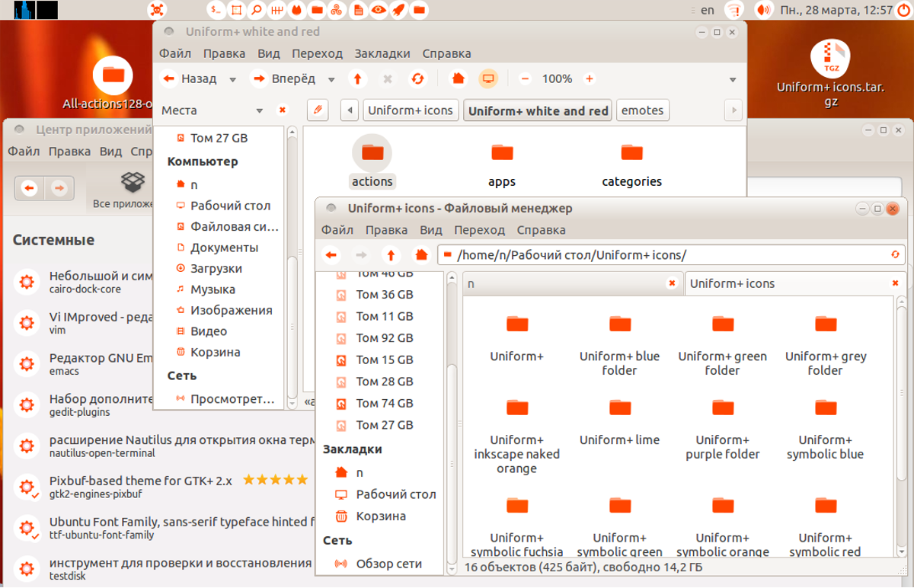914x588 pixels.
Task: Click the Computer icon in Nautilus toolbar
Action: tap(488, 78)
